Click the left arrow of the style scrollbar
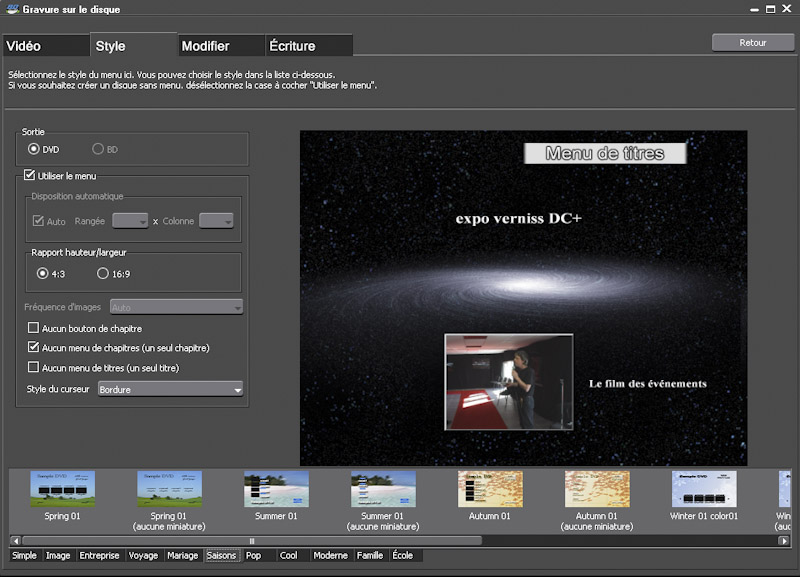Image resolution: width=800 pixels, height=577 pixels. click(x=15, y=540)
